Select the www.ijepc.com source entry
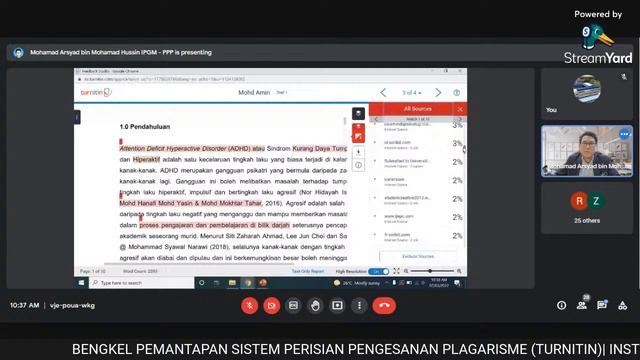640x360 pixels. coord(418,218)
